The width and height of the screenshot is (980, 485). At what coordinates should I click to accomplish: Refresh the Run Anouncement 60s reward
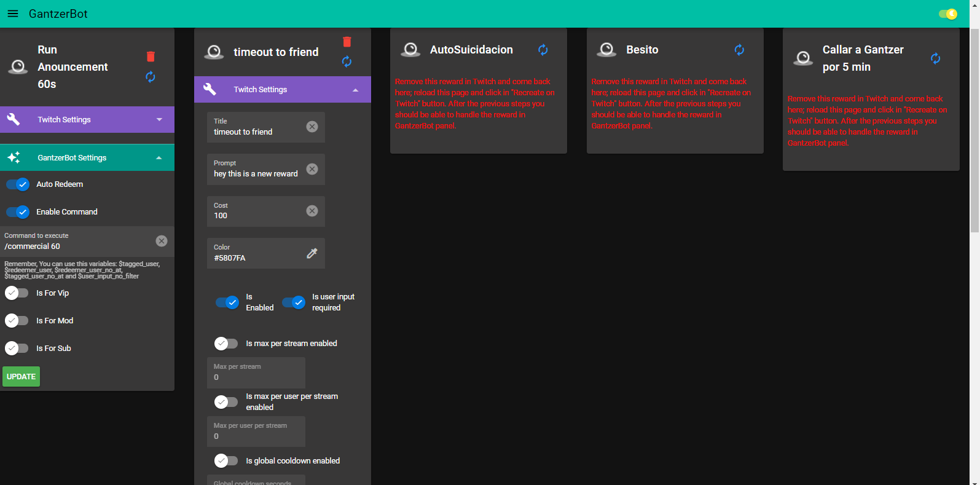(151, 77)
